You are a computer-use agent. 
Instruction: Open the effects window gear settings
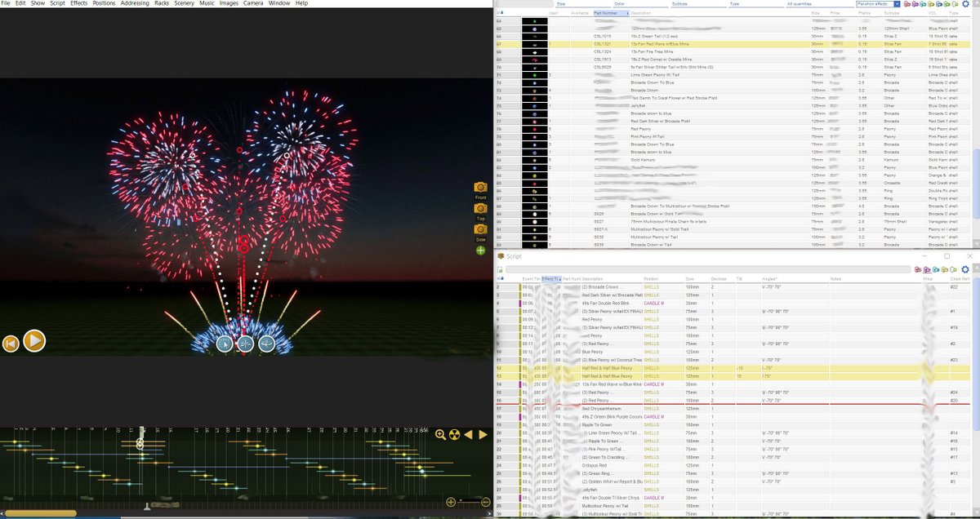[965, 4]
